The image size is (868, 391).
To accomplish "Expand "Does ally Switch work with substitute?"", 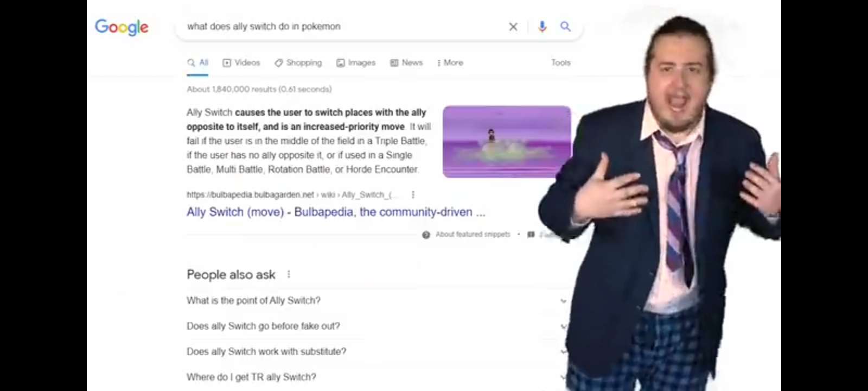I will pos(376,351).
